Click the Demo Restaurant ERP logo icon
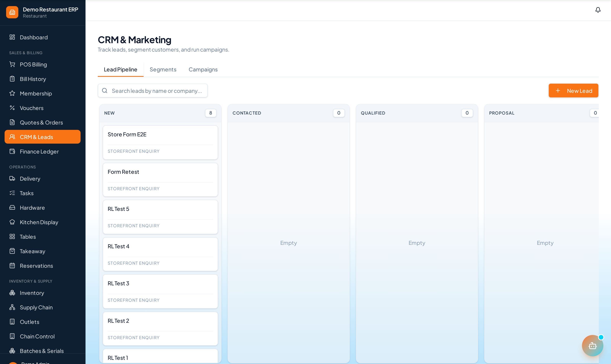Screen dimensions: 611x364 coord(12,12)
